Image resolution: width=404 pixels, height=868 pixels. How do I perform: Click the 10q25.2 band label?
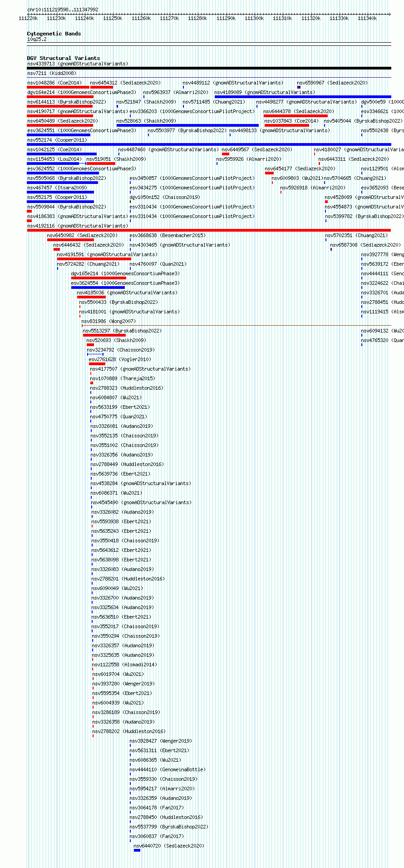click(x=37, y=39)
